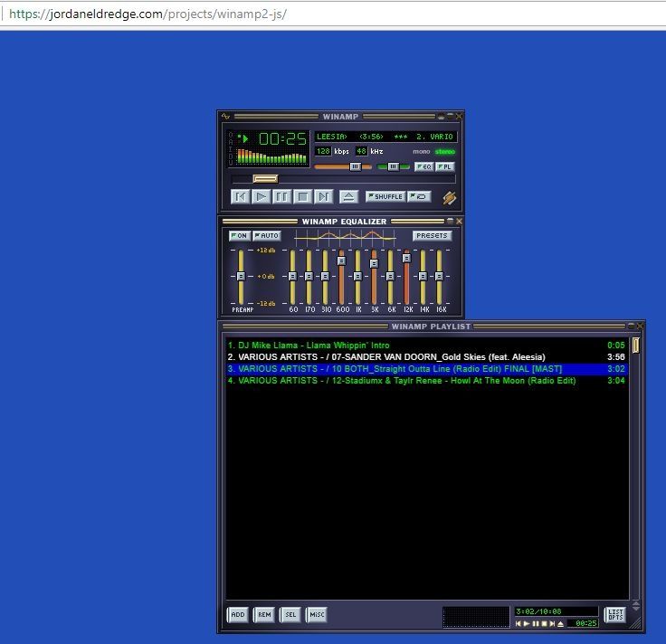This screenshot has height=644, width=666.
Task: Click the 12K equalizer band slider handle
Action: [x=406, y=258]
